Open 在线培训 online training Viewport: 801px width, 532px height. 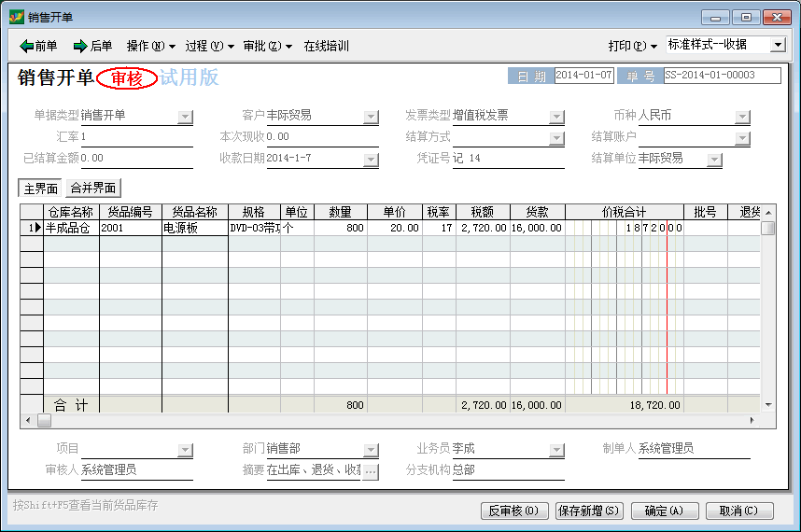326,46
